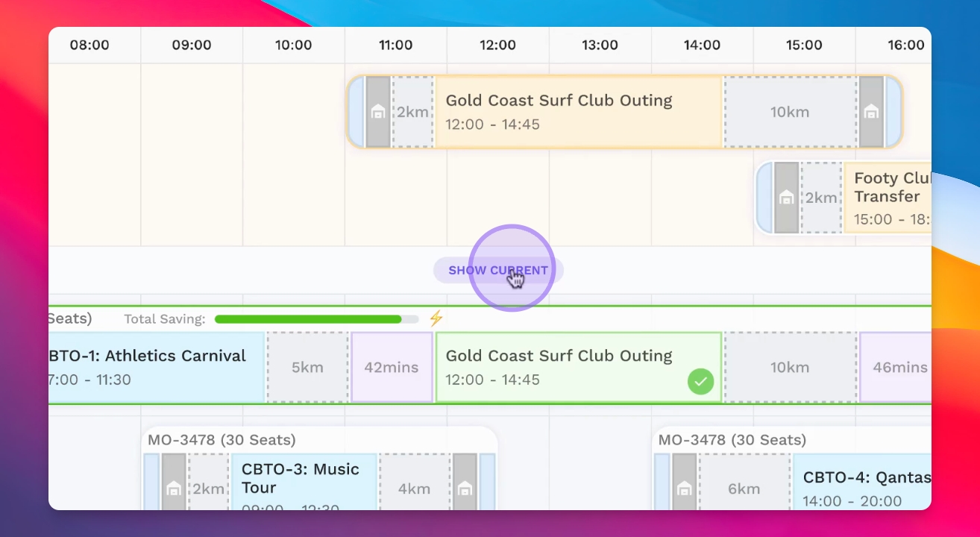Click the depot icon before CBTO-3 Music Tour's 2km segment
This screenshot has height=537, width=980.
(x=174, y=489)
